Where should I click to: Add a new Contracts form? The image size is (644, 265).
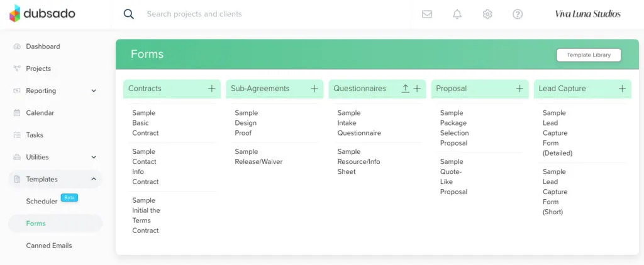pos(212,89)
